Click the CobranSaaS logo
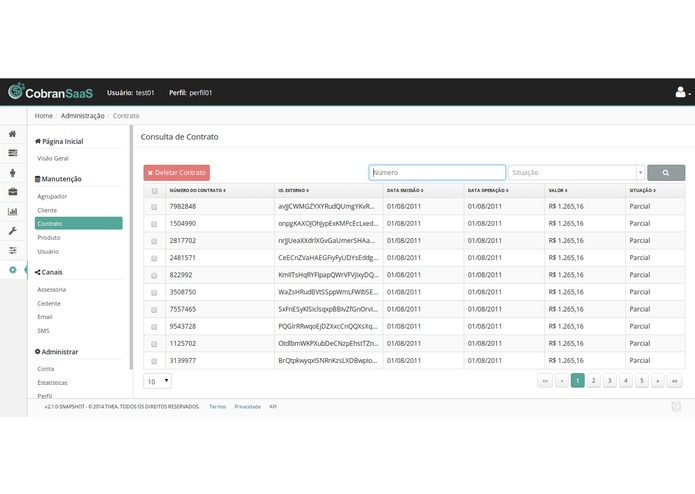695x494 pixels. (x=51, y=92)
